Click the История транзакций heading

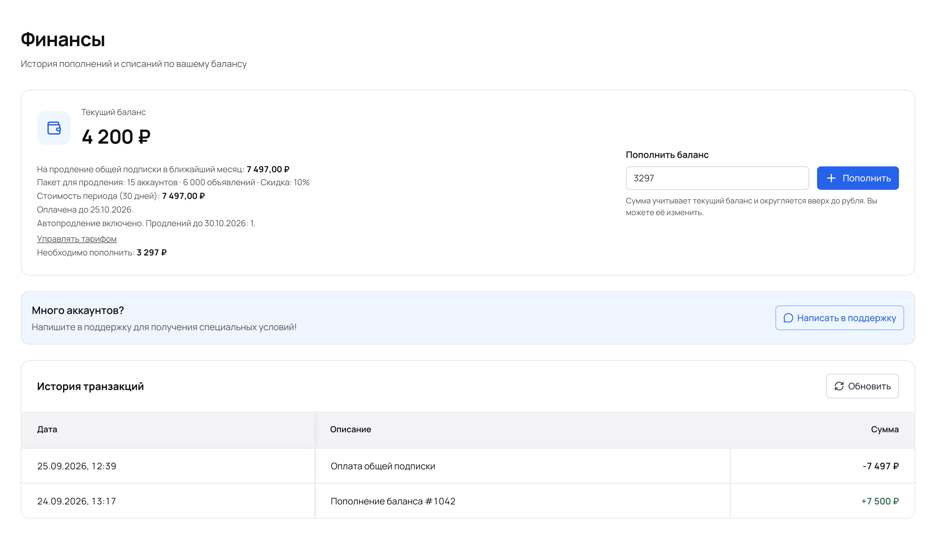click(x=90, y=386)
